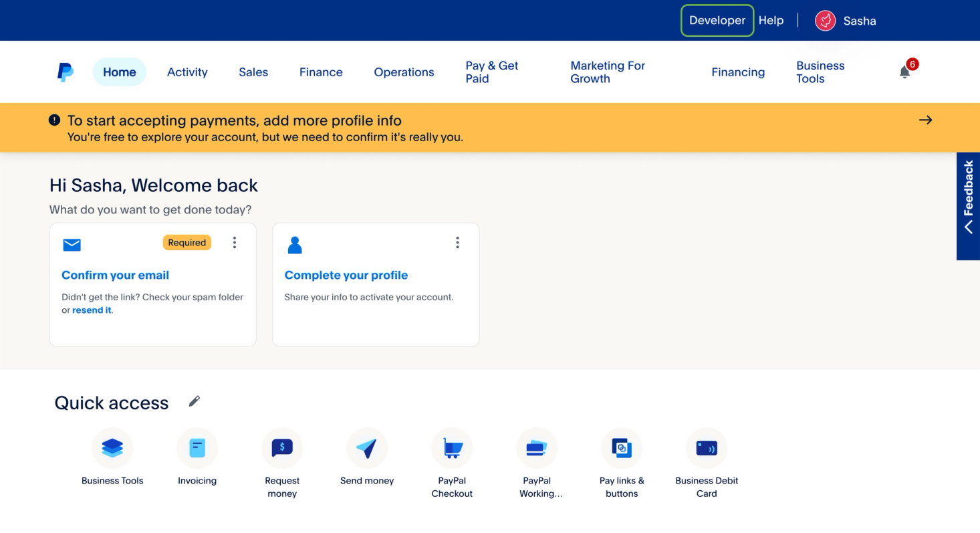Go to the Home tab
The width and height of the screenshot is (980, 533).
(120, 72)
